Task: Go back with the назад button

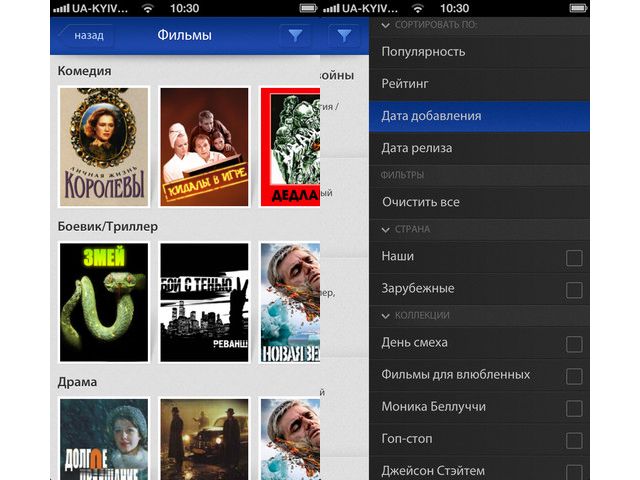Action: (x=87, y=36)
